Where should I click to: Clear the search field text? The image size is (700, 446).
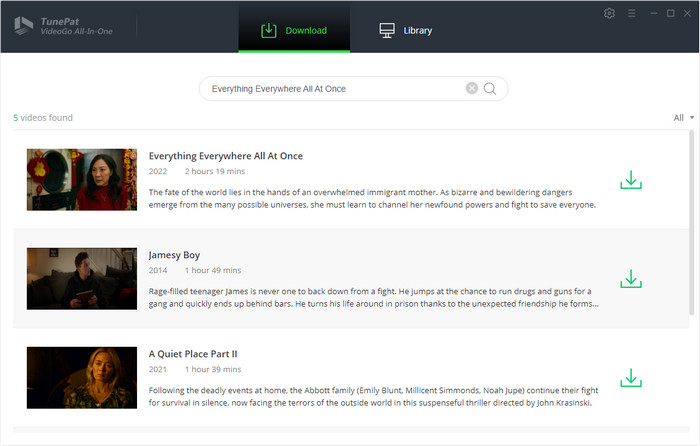click(472, 89)
